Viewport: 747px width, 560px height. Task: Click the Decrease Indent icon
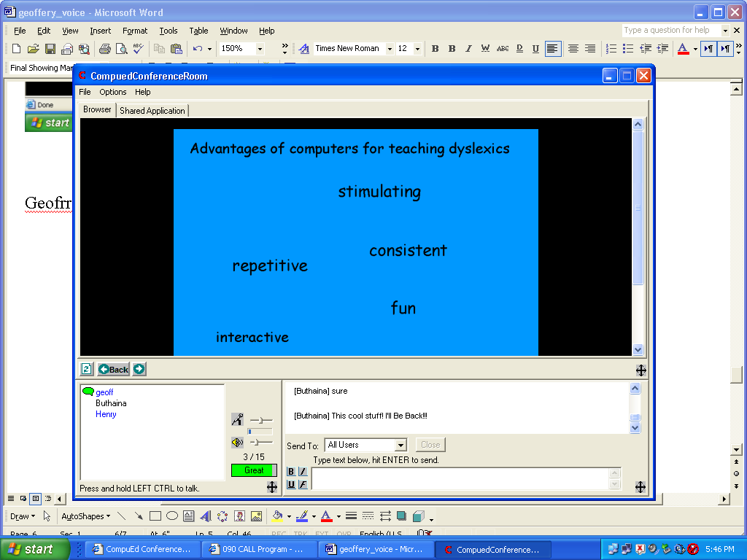click(x=646, y=49)
